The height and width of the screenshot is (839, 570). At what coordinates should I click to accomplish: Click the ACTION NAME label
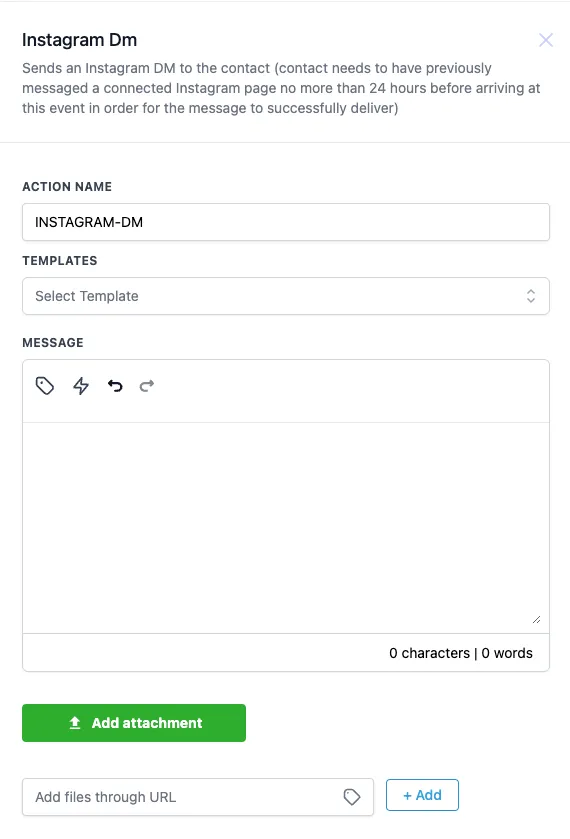(x=67, y=187)
